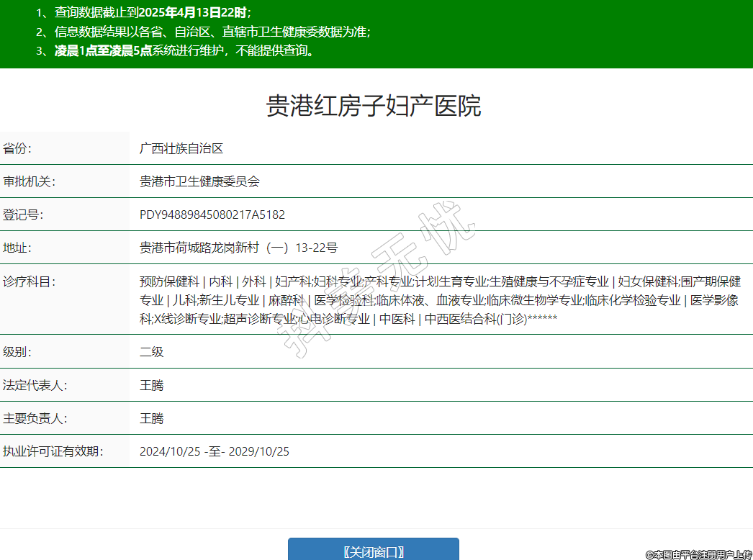Select the validity dates 2024/10/25 to 2029/10/25
The image size is (753, 560).
[215, 451]
